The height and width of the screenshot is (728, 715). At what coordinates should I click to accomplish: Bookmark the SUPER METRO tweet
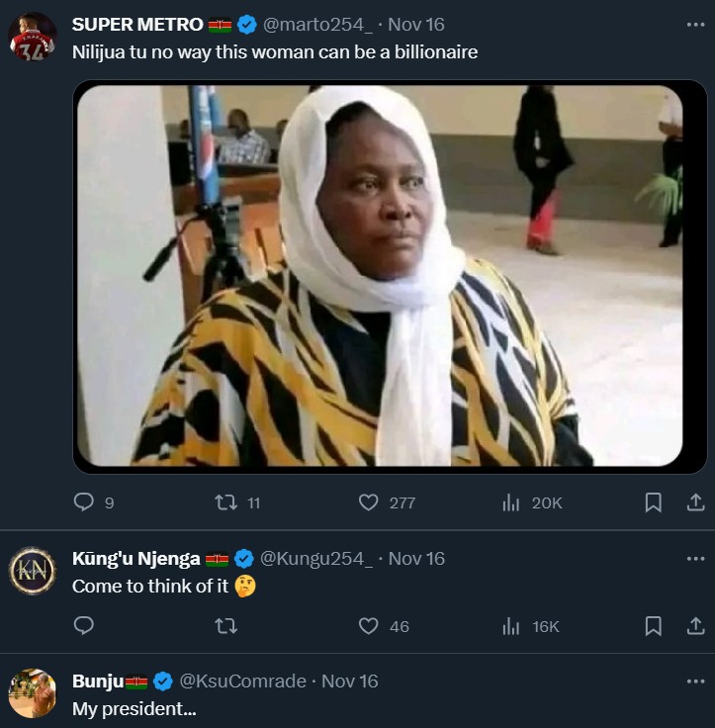pos(654,502)
